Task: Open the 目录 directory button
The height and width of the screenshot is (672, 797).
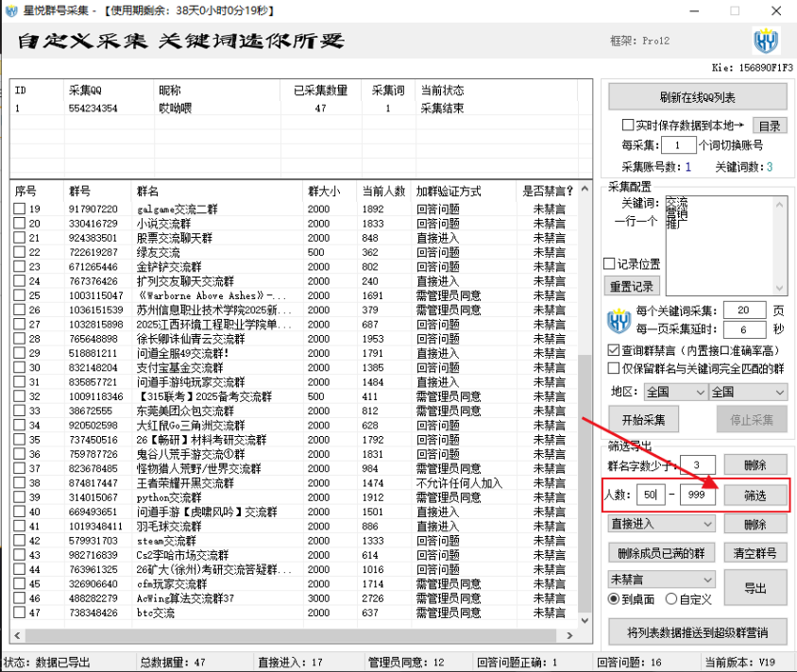Action: pyautogui.click(x=770, y=126)
